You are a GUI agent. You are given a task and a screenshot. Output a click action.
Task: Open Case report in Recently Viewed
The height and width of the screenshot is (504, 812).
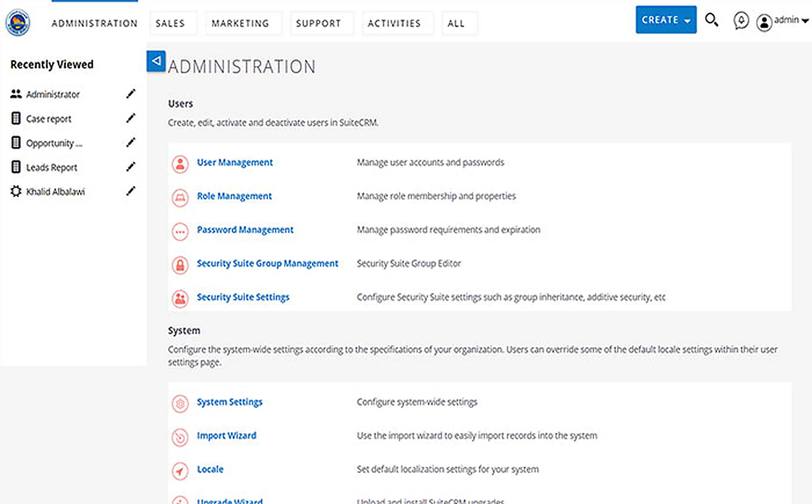[x=49, y=119]
